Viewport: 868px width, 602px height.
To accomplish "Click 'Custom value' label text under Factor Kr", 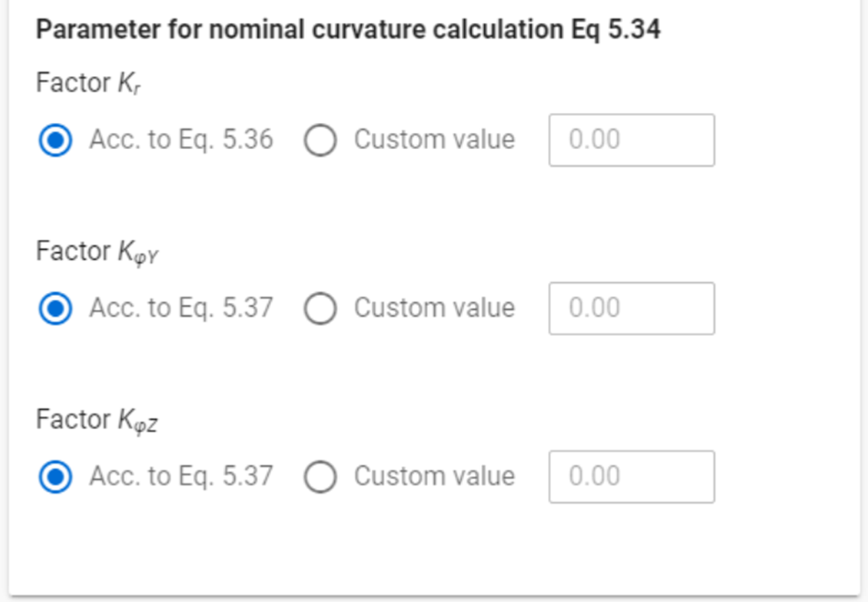I will (434, 140).
